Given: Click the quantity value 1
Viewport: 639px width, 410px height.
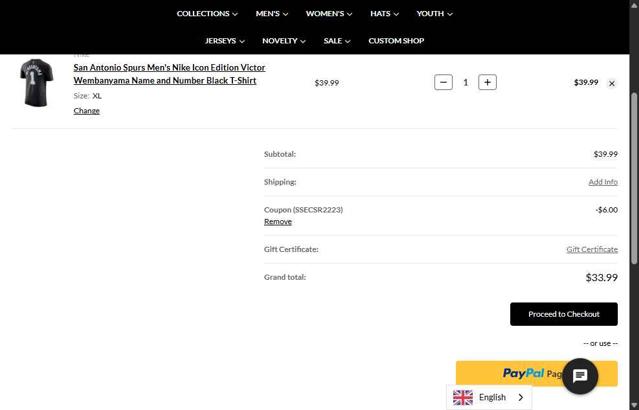Looking at the screenshot, I should 465,82.
